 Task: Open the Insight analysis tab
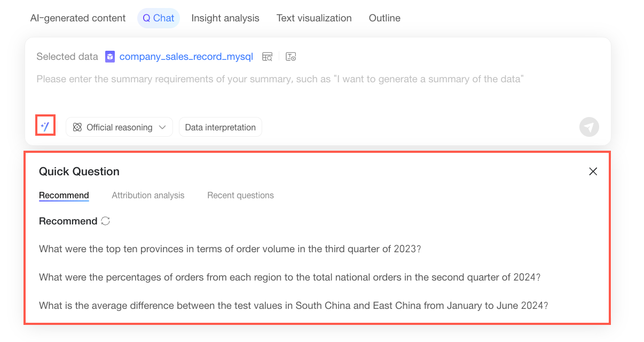225,18
